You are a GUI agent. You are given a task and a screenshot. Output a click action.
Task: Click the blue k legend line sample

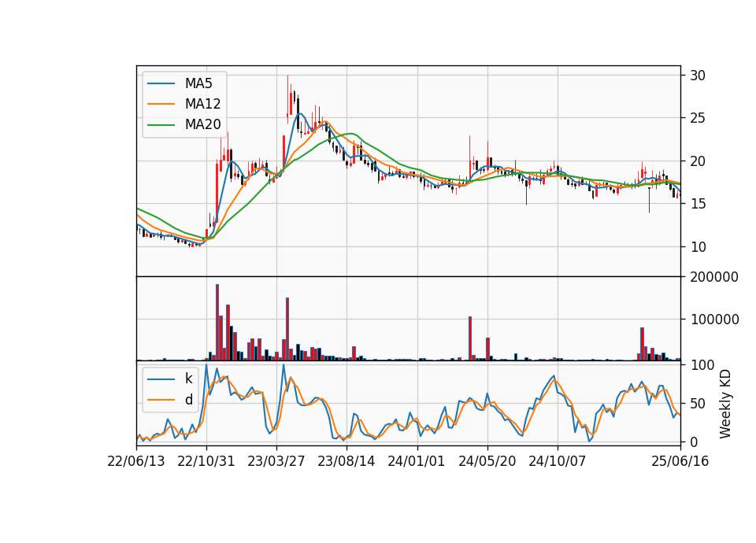click(161, 379)
